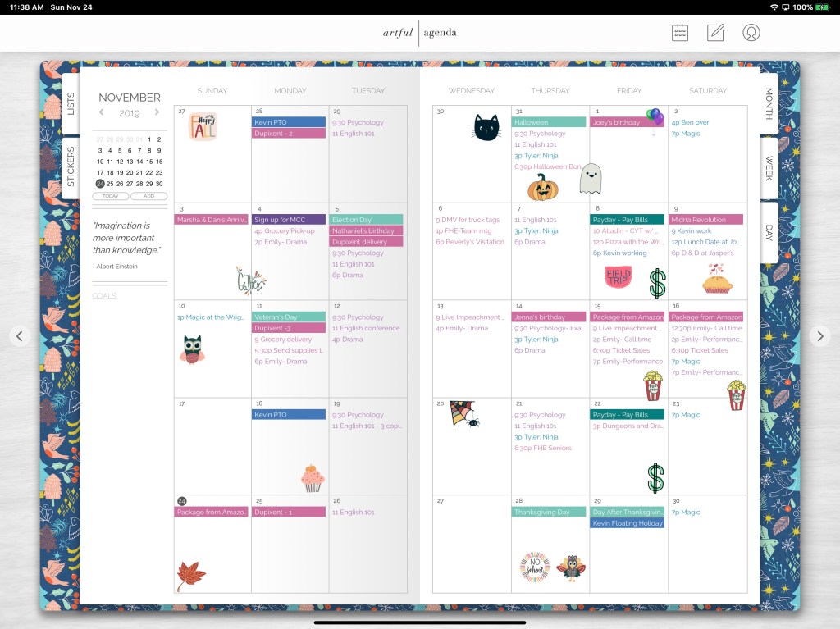This screenshot has width=840, height=629.
Task: Select the Field Trip sticker
Action: tap(618, 277)
